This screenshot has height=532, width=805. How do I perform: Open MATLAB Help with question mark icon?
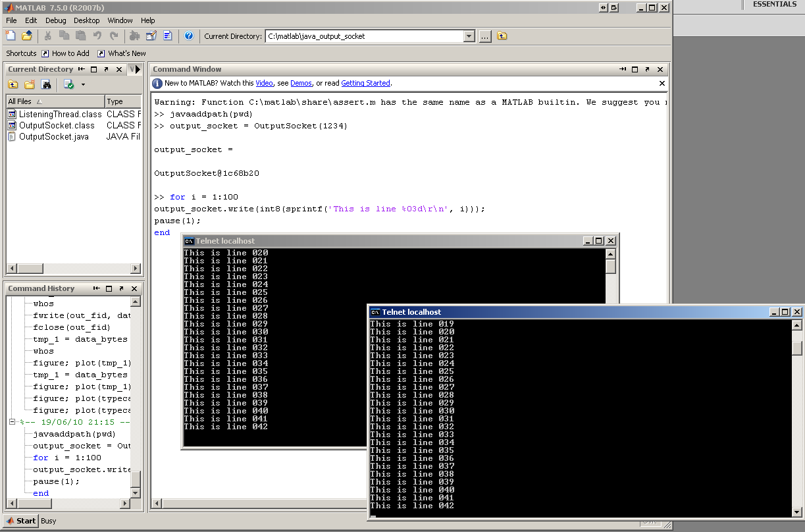coord(189,36)
